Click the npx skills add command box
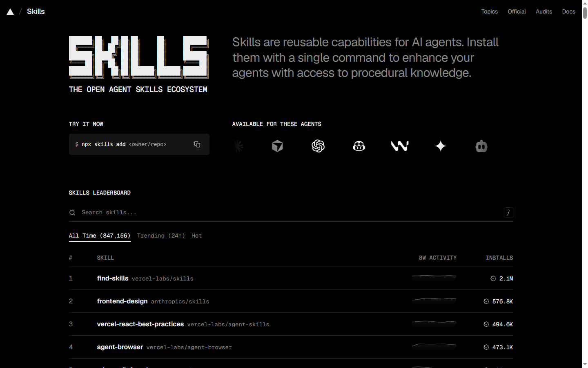The height and width of the screenshot is (368, 588). coord(139,144)
